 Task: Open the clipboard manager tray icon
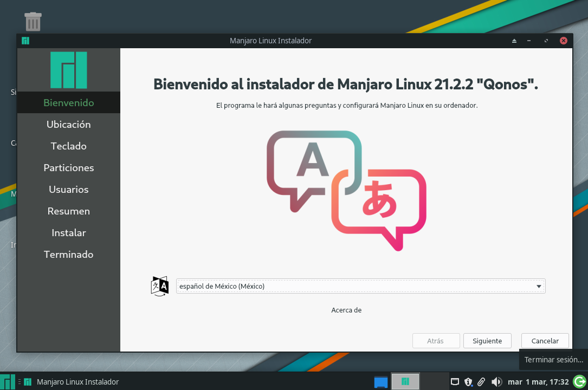[481, 381]
